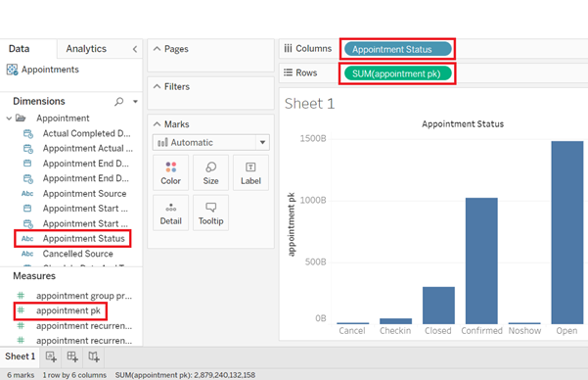Click the 1500B axis tick label
The image size is (588, 380).
pos(313,138)
